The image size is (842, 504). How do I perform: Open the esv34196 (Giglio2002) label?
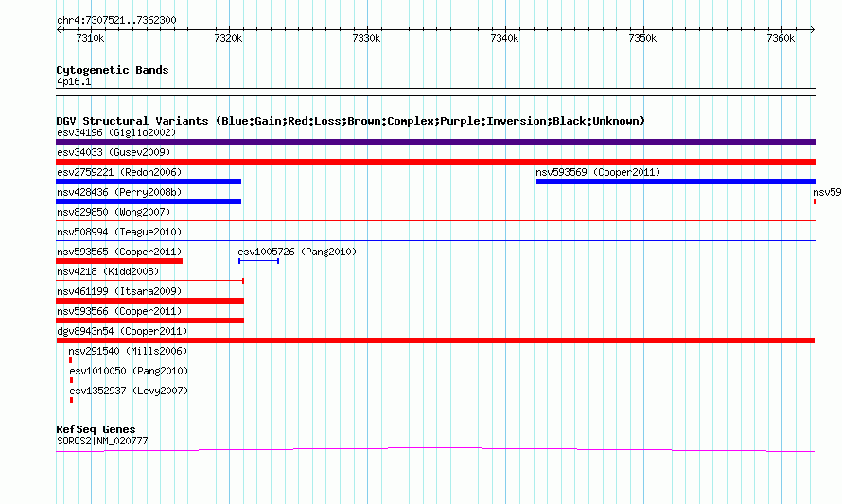point(116,132)
